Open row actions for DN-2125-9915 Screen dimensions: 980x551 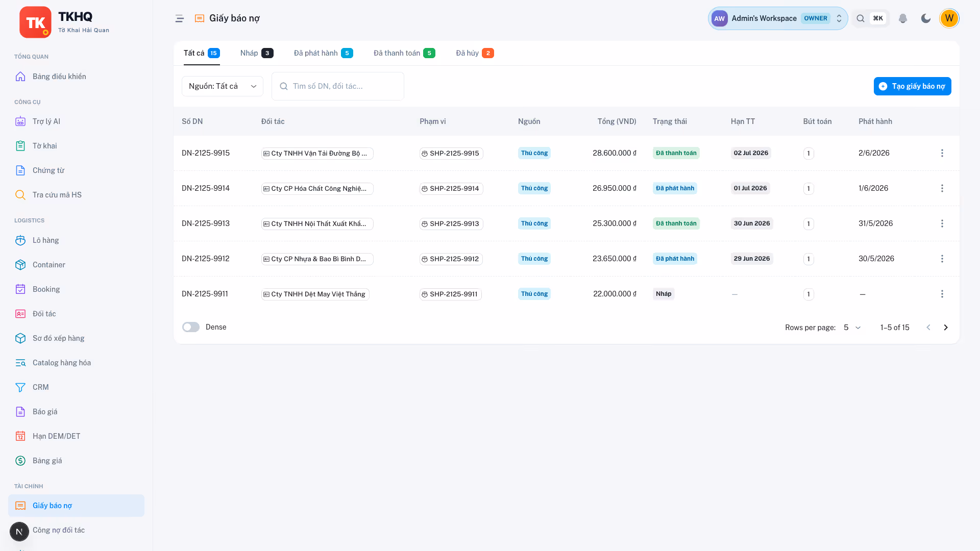point(942,153)
